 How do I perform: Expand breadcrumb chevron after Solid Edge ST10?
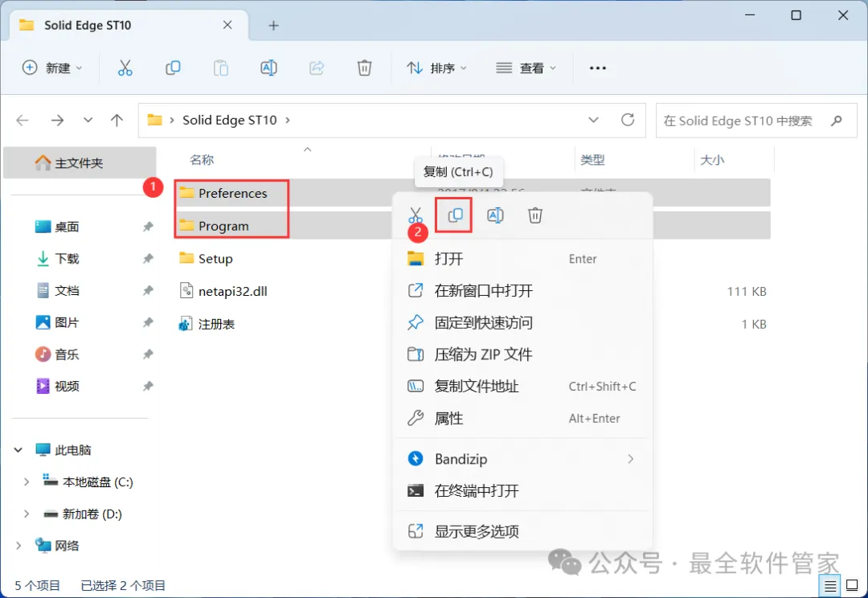click(x=287, y=120)
